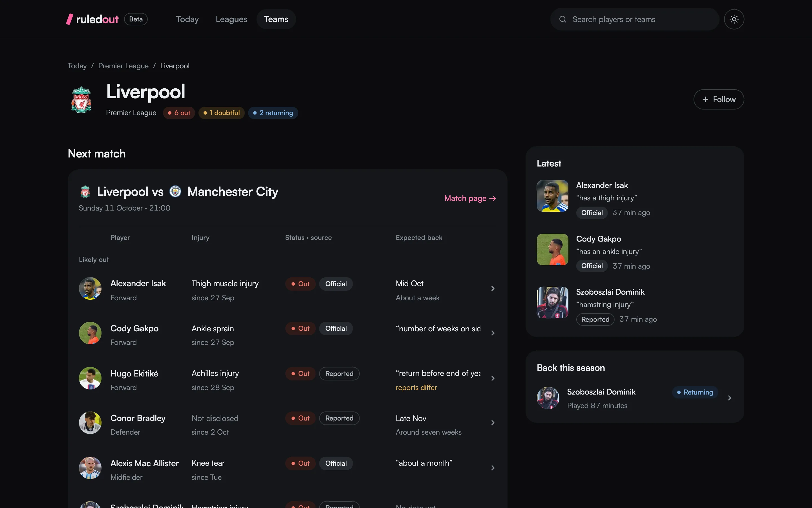
Task: Click the Expected back column header
Action: click(419, 238)
